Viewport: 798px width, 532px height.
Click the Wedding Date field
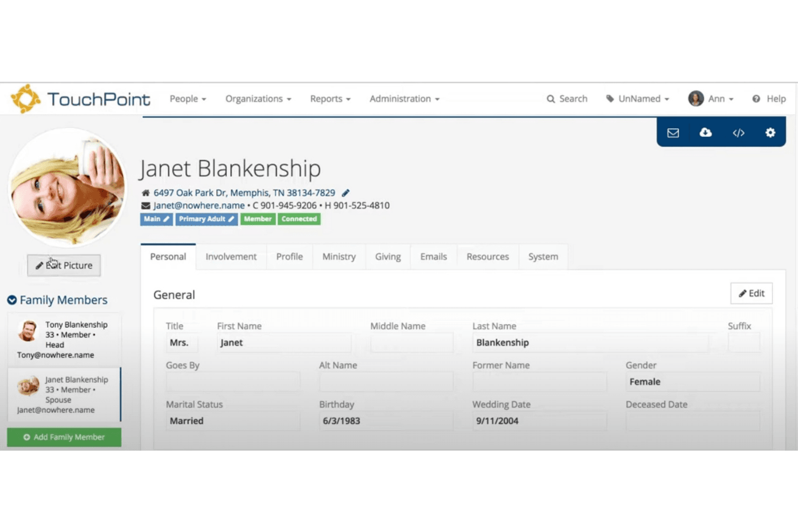(x=539, y=421)
